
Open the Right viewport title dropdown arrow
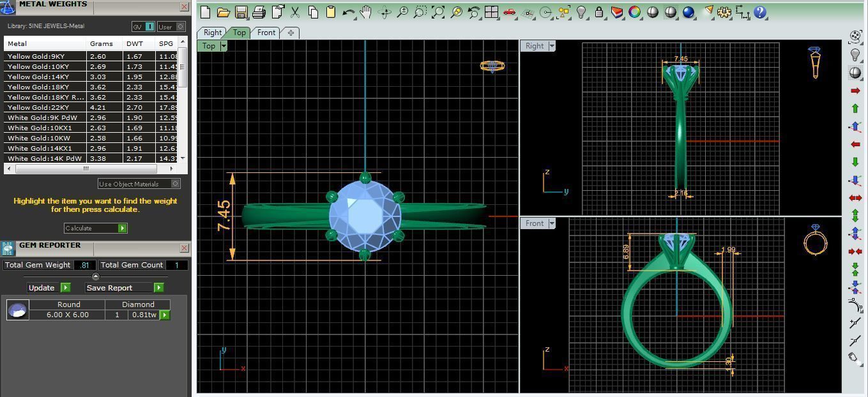click(x=552, y=46)
